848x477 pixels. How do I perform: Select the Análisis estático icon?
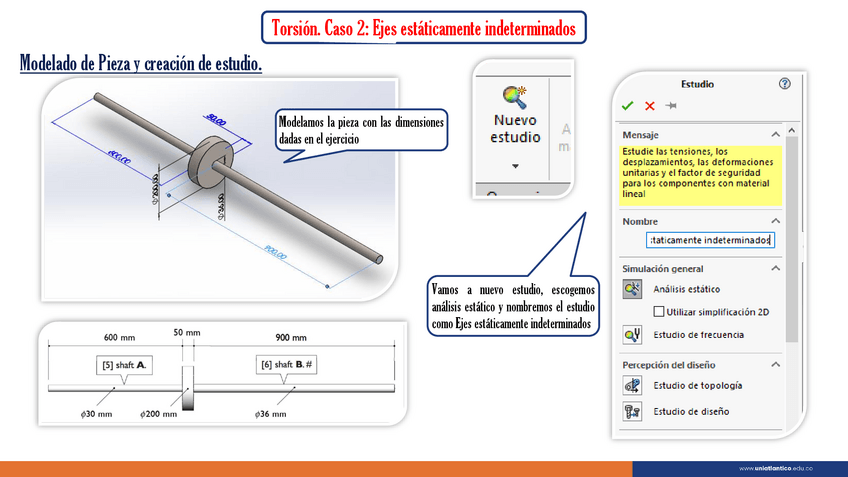[x=632, y=289]
